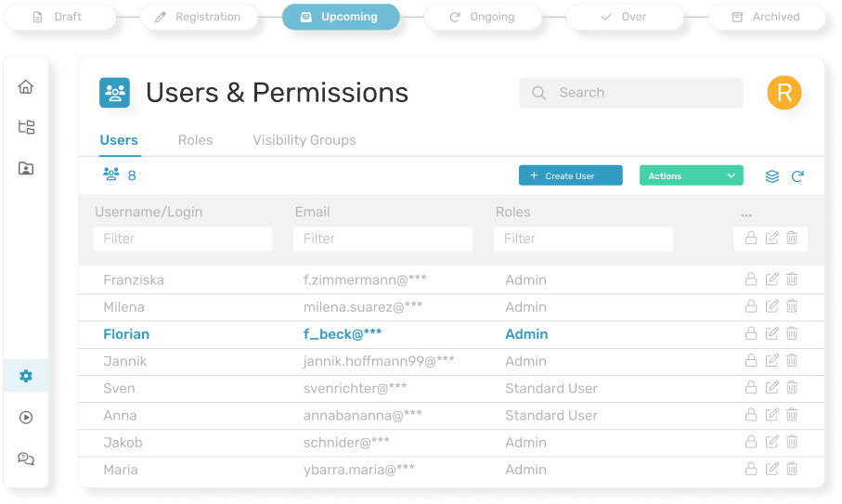
Task: Select the Upcoming status step
Action: point(340,17)
